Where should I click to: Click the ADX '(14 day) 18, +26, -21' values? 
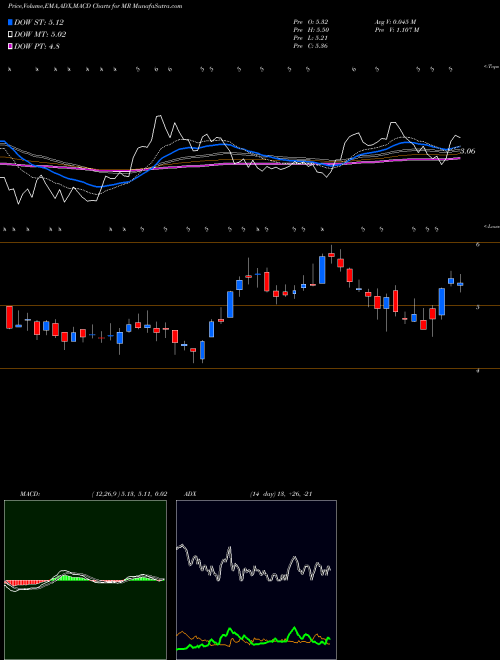[280, 494]
